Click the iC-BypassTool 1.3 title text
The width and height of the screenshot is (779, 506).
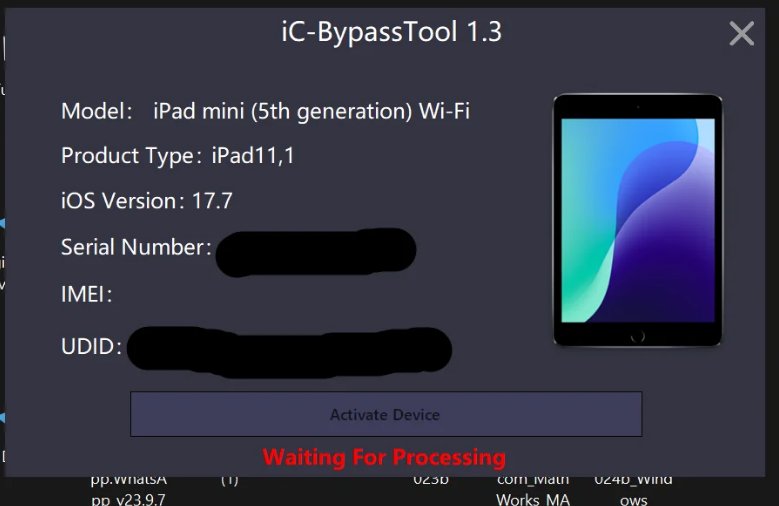click(x=391, y=31)
